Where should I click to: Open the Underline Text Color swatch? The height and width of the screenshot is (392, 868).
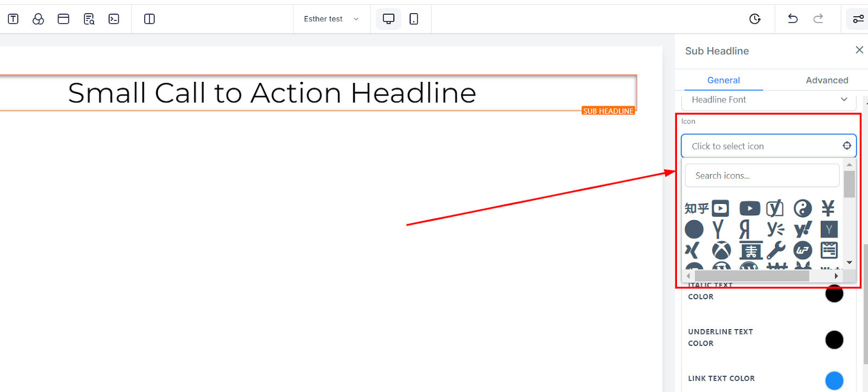834,340
